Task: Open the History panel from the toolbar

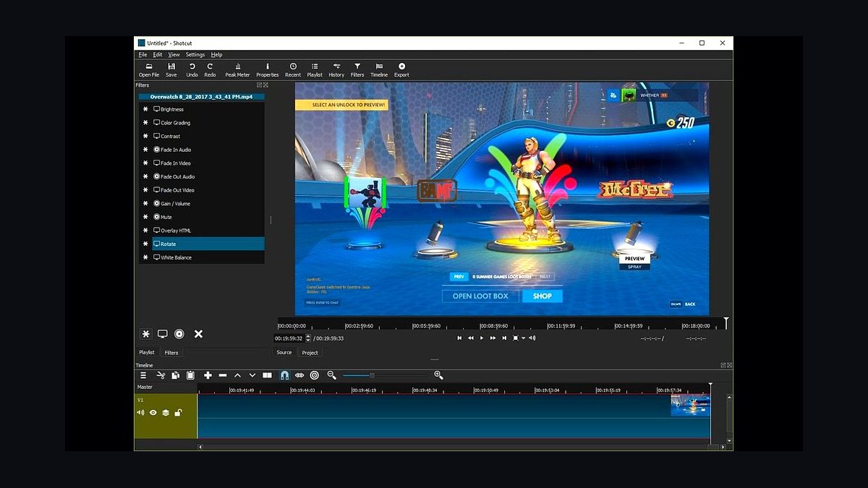Action: click(x=336, y=69)
